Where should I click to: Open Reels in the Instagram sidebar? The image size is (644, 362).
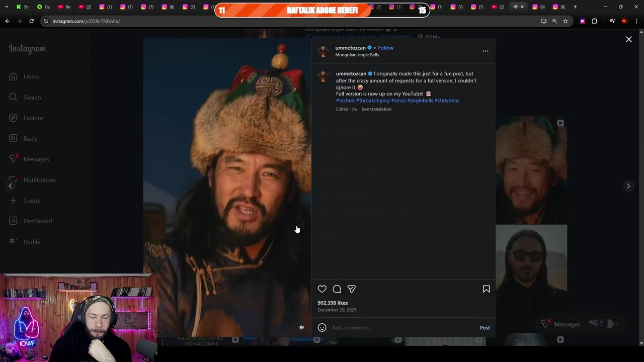coord(23,138)
